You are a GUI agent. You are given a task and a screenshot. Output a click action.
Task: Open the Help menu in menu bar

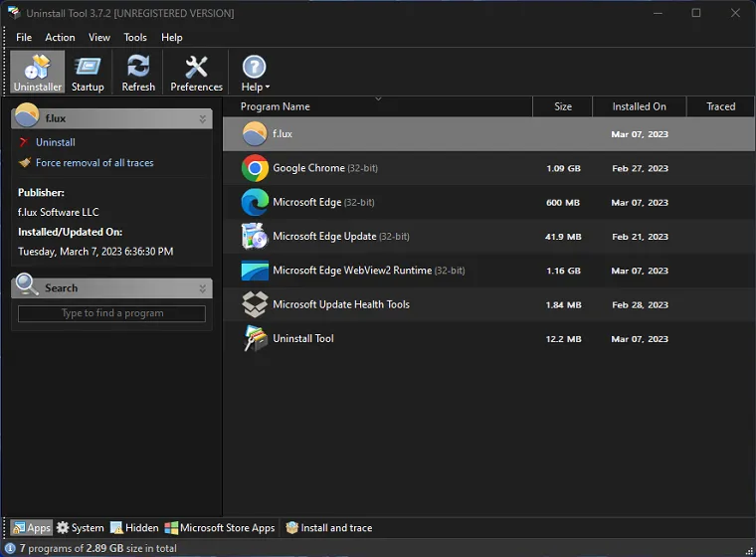tap(171, 37)
